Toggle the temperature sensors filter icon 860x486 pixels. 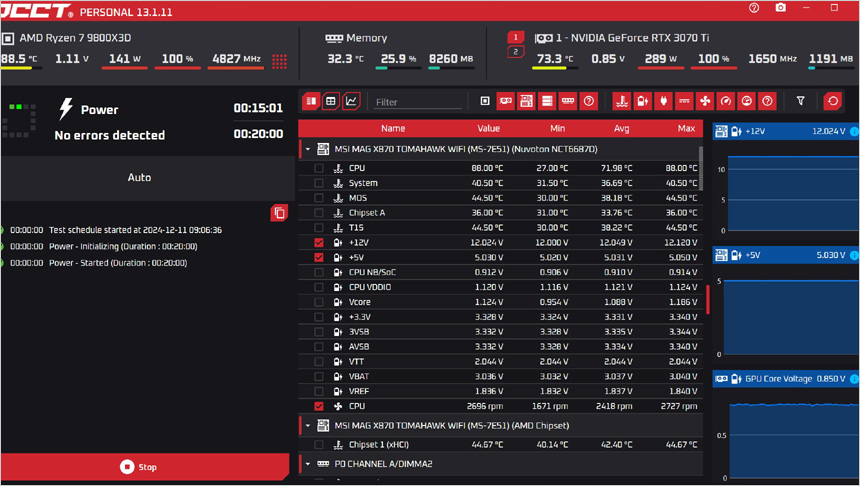[x=621, y=101]
